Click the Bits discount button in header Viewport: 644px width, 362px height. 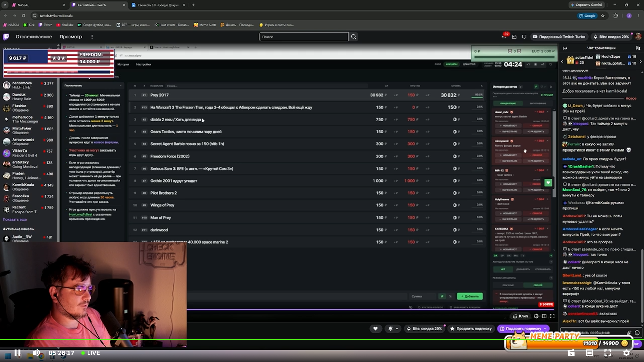pos(611,37)
